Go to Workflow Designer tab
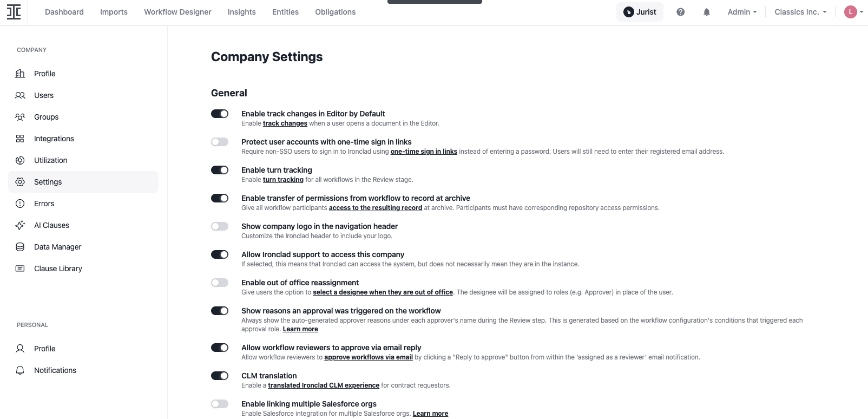 coord(177,12)
